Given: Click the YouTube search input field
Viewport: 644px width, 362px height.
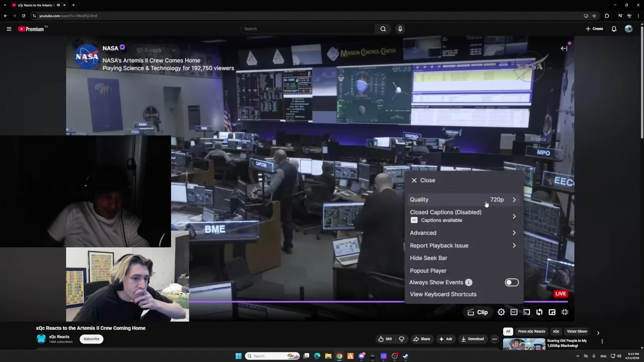Looking at the screenshot, I should tap(307, 29).
